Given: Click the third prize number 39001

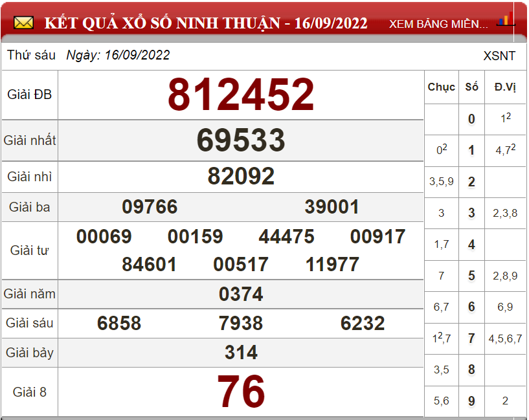Looking at the screenshot, I should (332, 207).
